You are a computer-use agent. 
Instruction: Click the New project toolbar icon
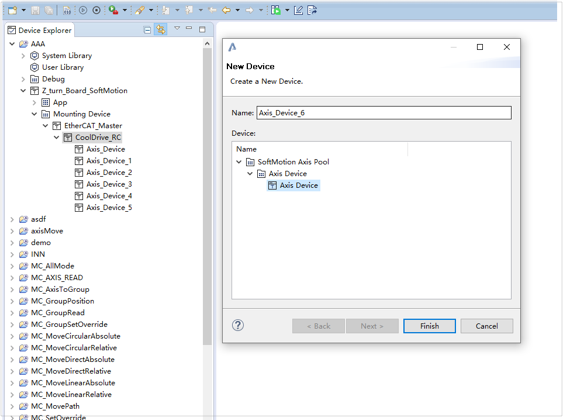point(13,10)
